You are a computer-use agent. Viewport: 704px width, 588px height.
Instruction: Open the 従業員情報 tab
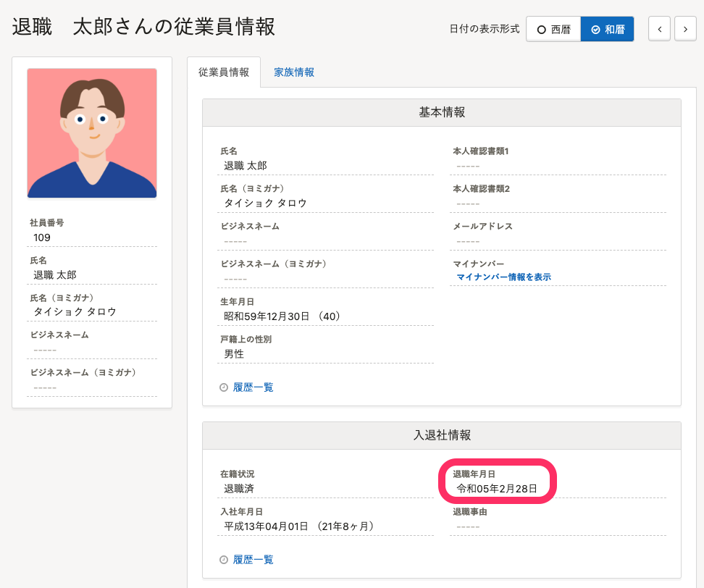224,72
